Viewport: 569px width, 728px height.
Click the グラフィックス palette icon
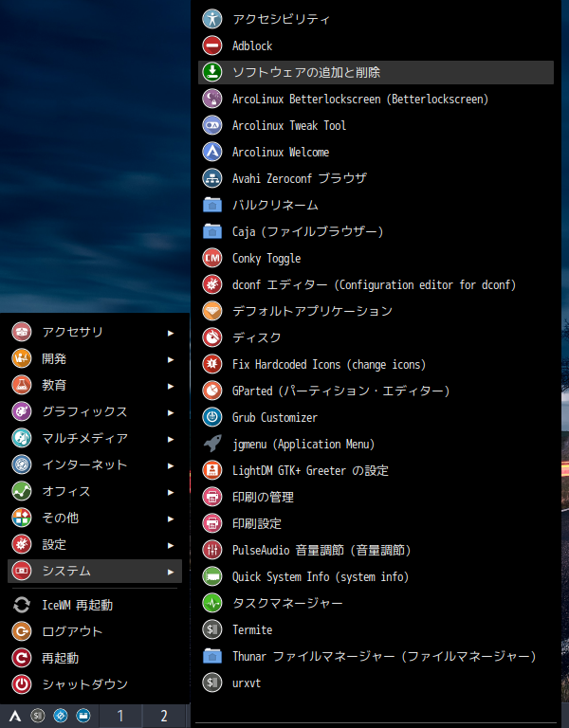pos(22,411)
